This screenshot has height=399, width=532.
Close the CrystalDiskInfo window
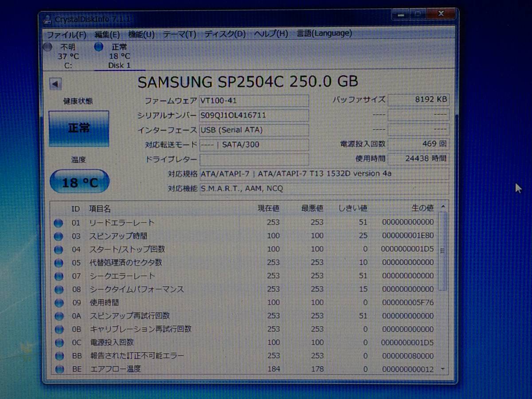point(441,14)
